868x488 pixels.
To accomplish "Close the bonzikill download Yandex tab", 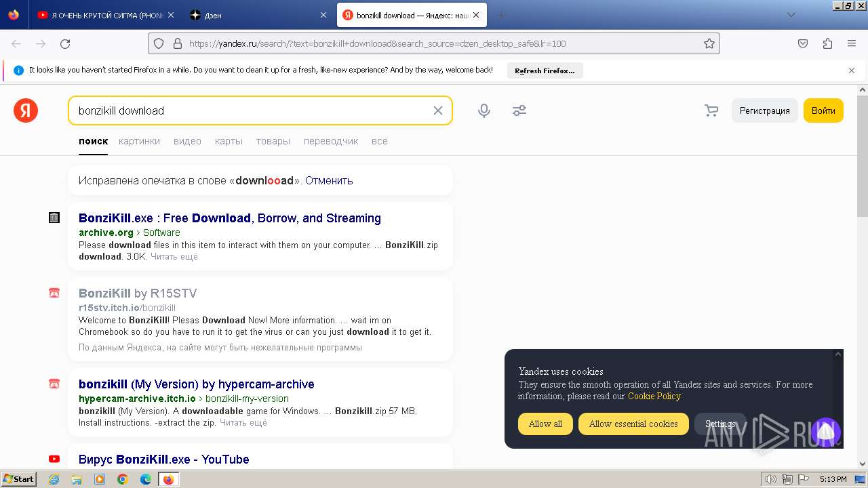I will point(476,15).
